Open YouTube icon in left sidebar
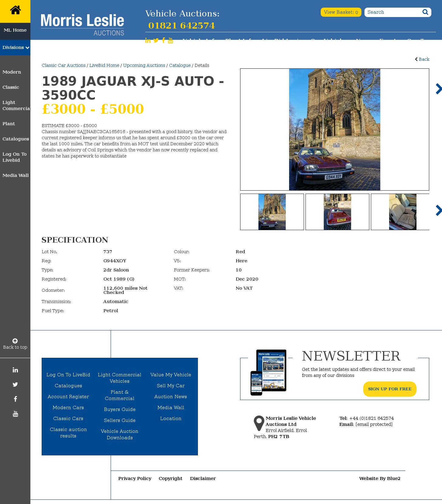442x504 pixels. 15,414
